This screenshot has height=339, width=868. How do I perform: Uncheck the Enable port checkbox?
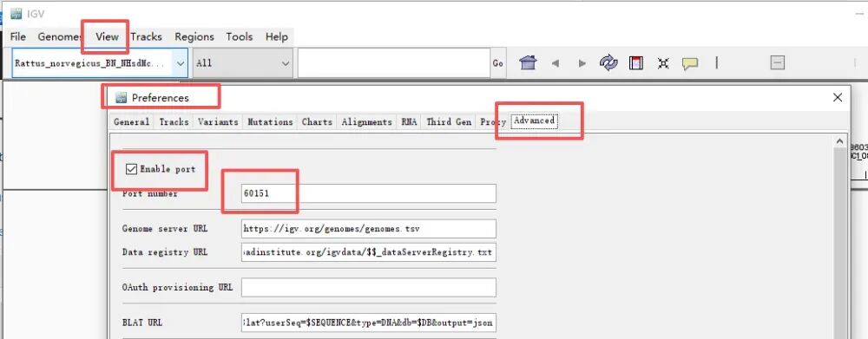click(131, 169)
